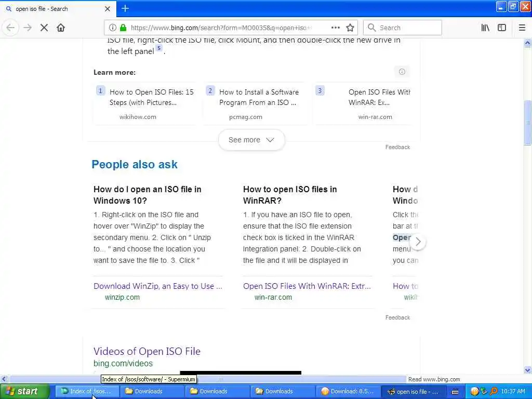This screenshot has height=399, width=532.
Task: Open the Firefox hamburger menu
Action: click(522, 28)
